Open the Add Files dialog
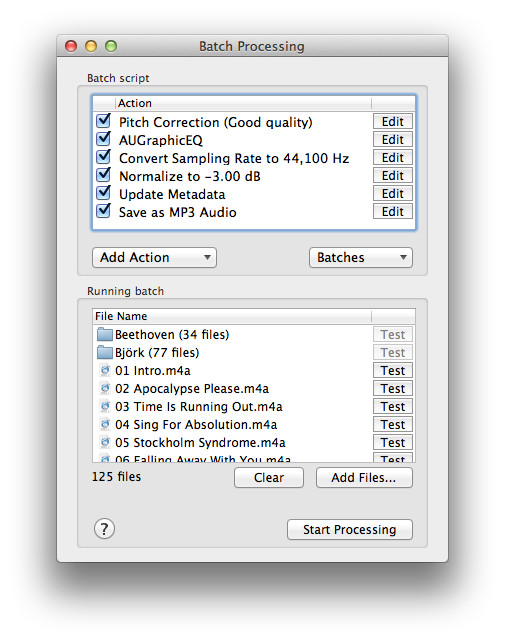505x641 pixels. click(364, 477)
